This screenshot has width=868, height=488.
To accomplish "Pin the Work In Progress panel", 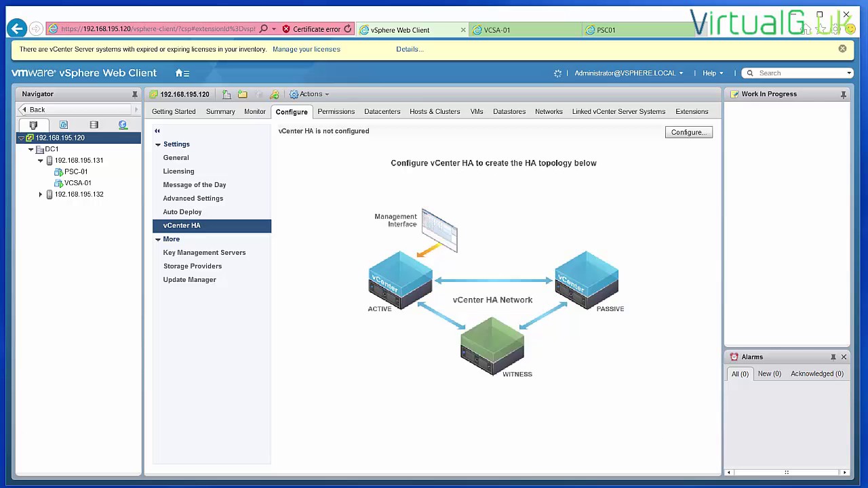I will point(844,95).
